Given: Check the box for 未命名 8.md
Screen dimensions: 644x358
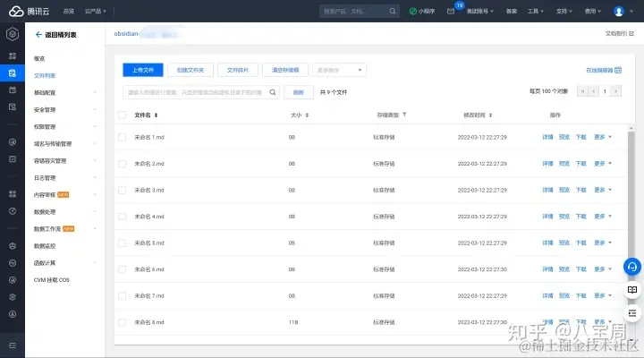Looking at the screenshot, I should pos(122,322).
